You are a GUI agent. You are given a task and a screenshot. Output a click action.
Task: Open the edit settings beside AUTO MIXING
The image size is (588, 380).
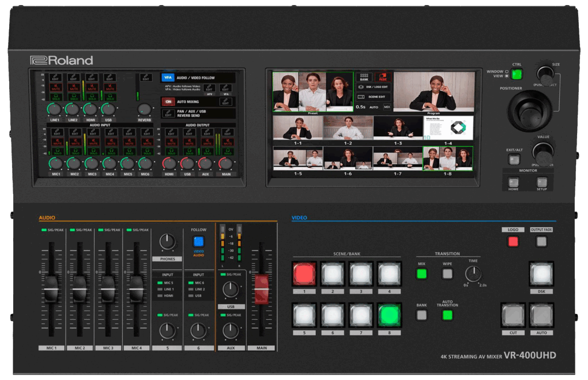226,101
